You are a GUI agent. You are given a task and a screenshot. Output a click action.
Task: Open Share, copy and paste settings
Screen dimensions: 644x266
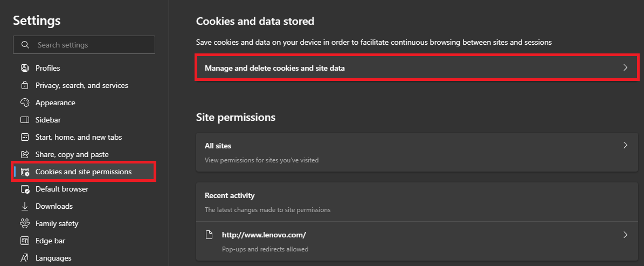tap(72, 154)
